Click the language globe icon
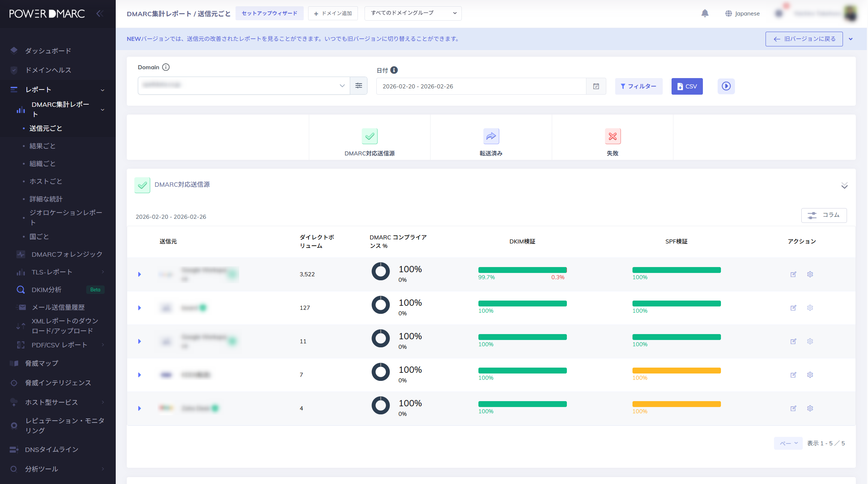 click(729, 13)
